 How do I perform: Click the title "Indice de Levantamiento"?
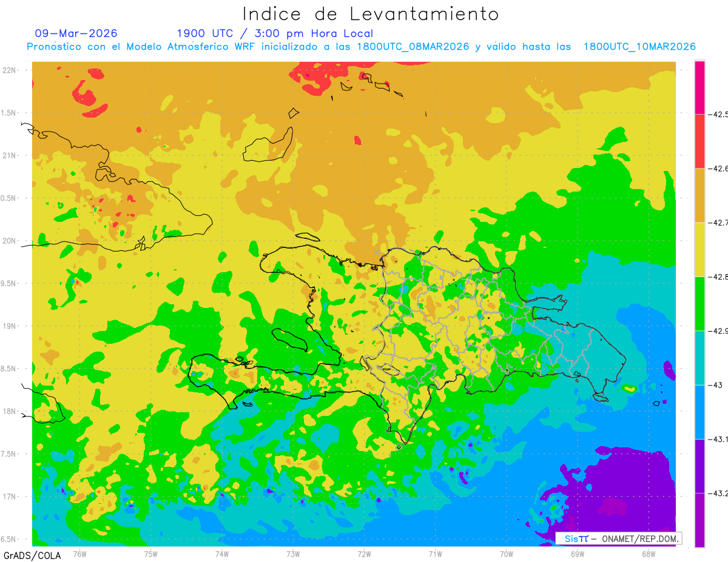pos(371,14)
